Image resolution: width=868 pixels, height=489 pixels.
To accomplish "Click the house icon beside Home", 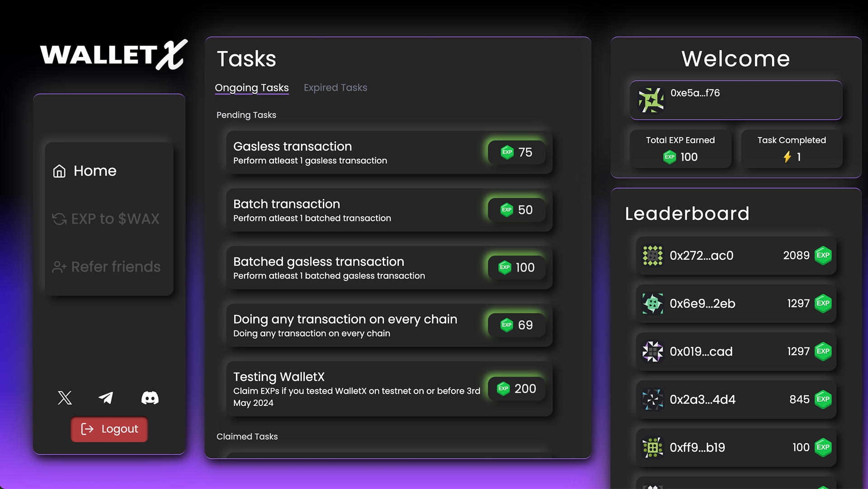I will pyautogui.click(x=59, y=171).
